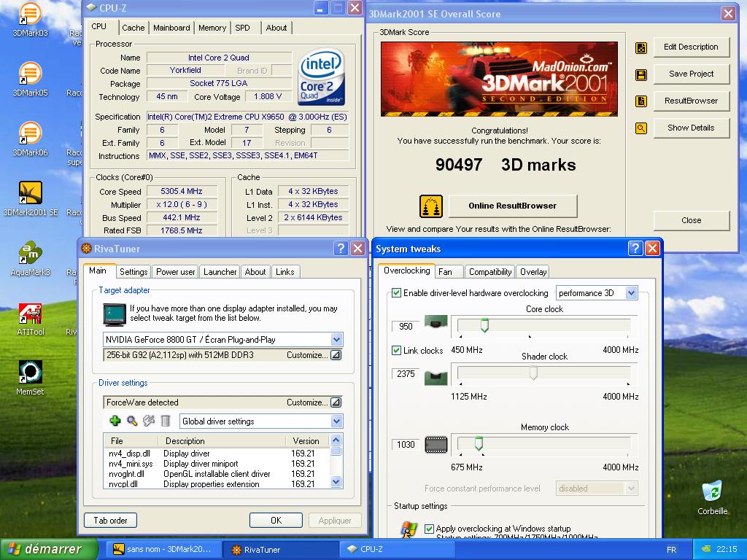Click the trash can icon in RivaTuner driver settings
The image size is (747, 560).
[x=166, y=421]
